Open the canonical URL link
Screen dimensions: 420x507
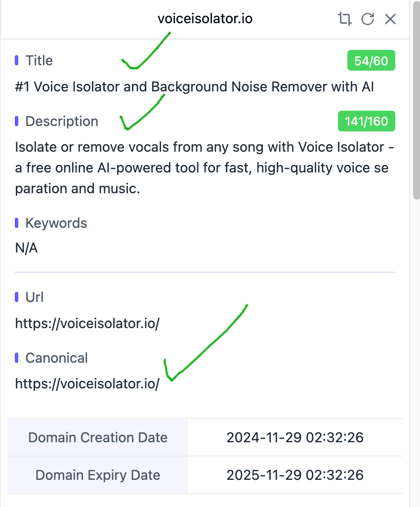(87, 384)
